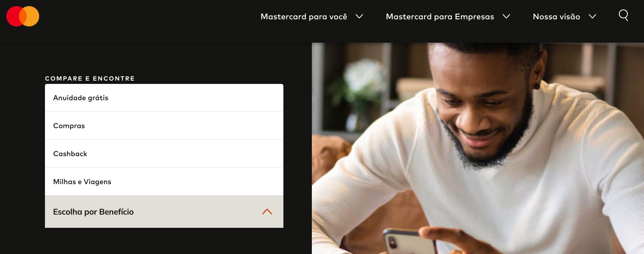Select the Anuidade grátis option
The width and height of the screenshot is (644, 254).
tap(164, 98)
